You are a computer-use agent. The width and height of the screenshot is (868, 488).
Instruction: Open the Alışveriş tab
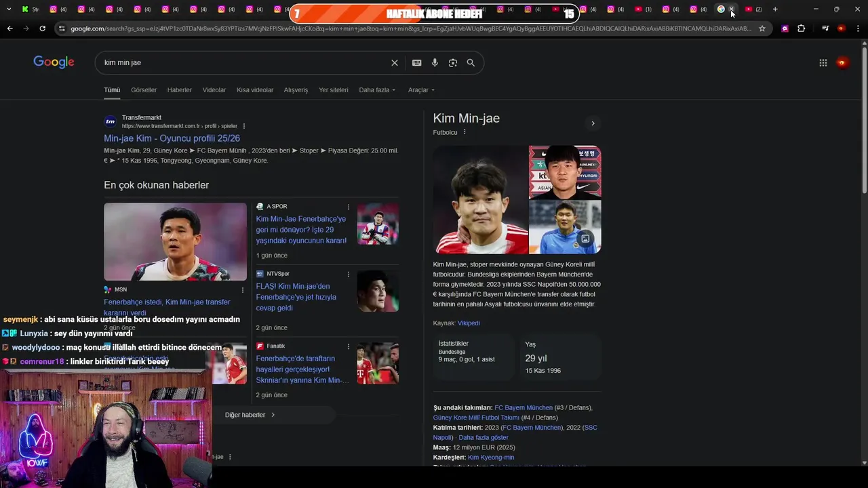coord(296,90)
